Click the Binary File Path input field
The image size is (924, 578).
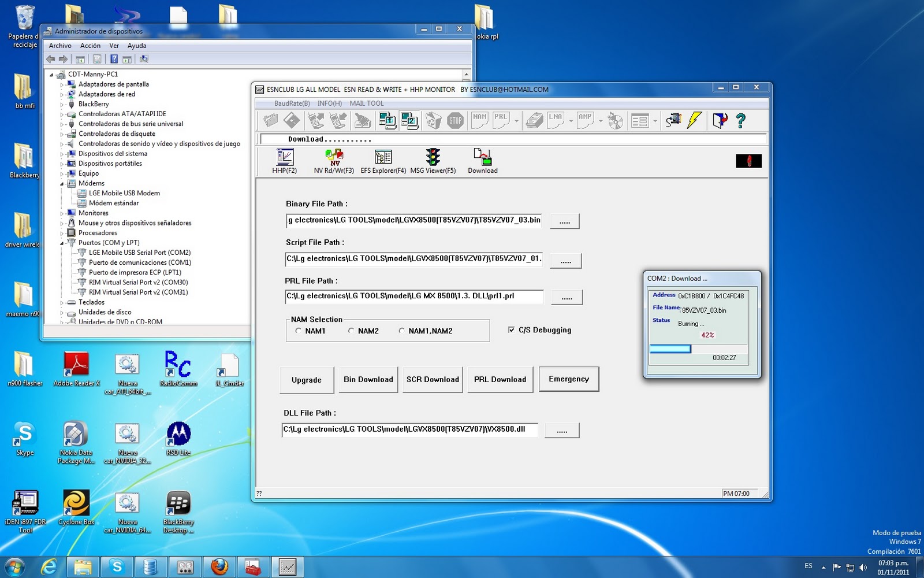click(413, 220)
